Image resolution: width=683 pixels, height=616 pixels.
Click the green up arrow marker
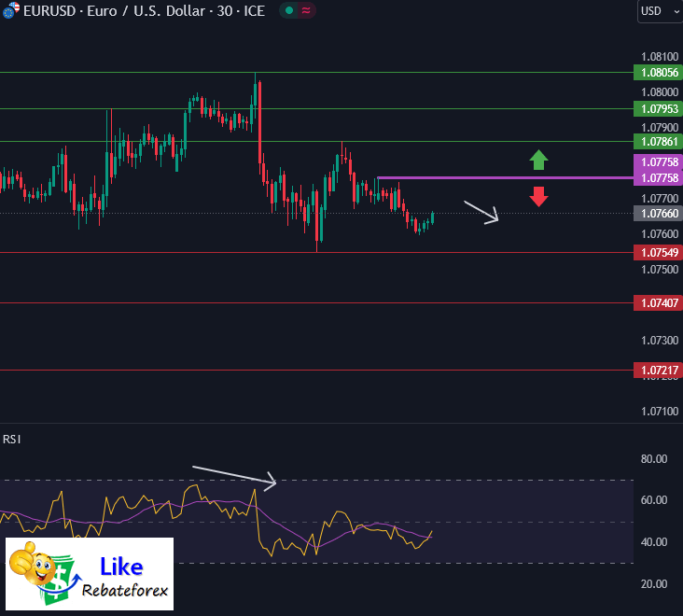click(x=538, y=160)
